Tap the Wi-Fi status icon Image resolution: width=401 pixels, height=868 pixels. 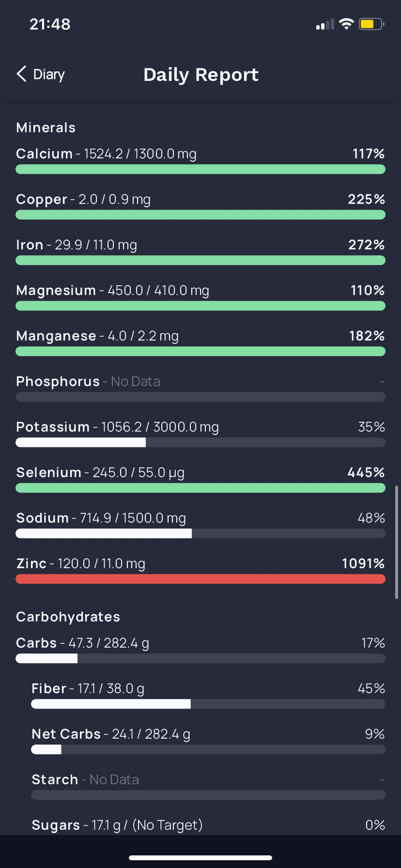pos(346,24)
